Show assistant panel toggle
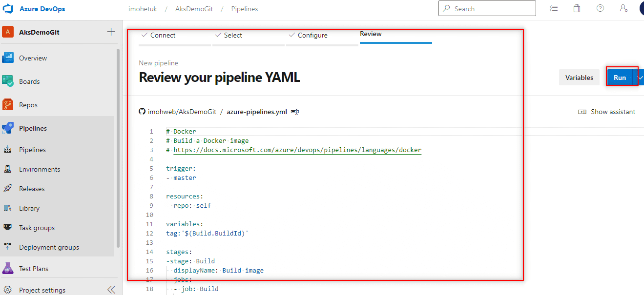644x295 pixels. (x=607, y=112)
